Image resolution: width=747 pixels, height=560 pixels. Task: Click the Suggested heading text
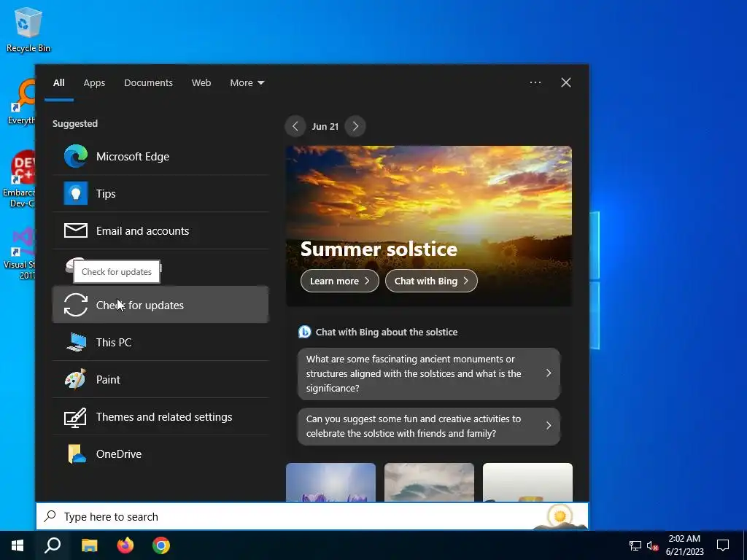click(x=75, y=124)
